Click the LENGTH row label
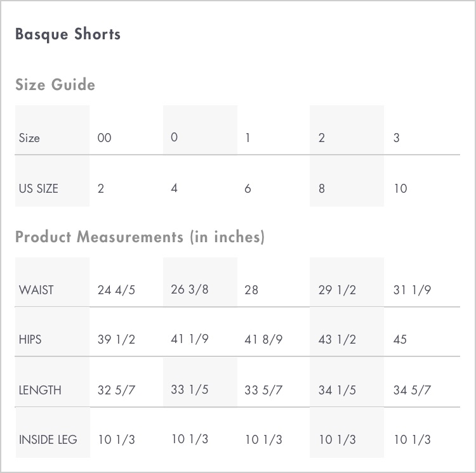The width and height of the screenshot is (476, 473). click(40, 390)
